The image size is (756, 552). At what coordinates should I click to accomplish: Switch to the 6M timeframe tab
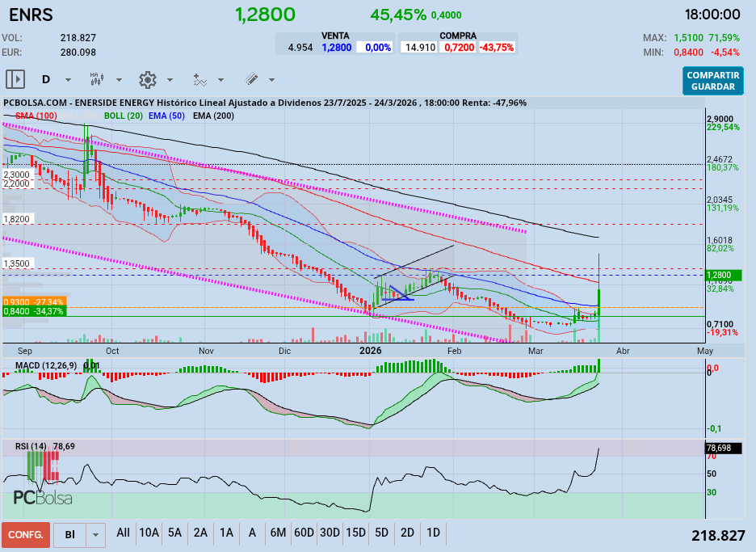coord(278,533)
